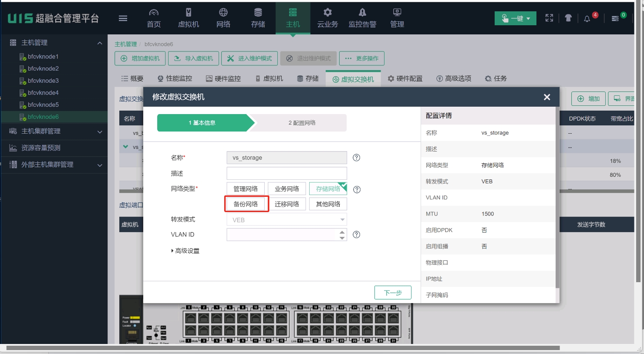
Task: Open 云业务 in the top navigation
Action: (x=327, y=18)
